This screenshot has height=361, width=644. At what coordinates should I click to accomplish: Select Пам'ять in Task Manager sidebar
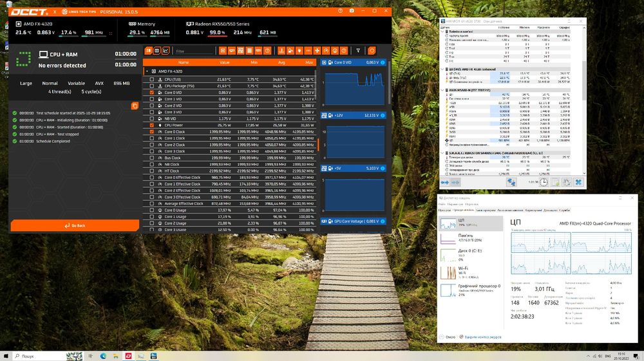pyautogui.click(x=471, y=238)
